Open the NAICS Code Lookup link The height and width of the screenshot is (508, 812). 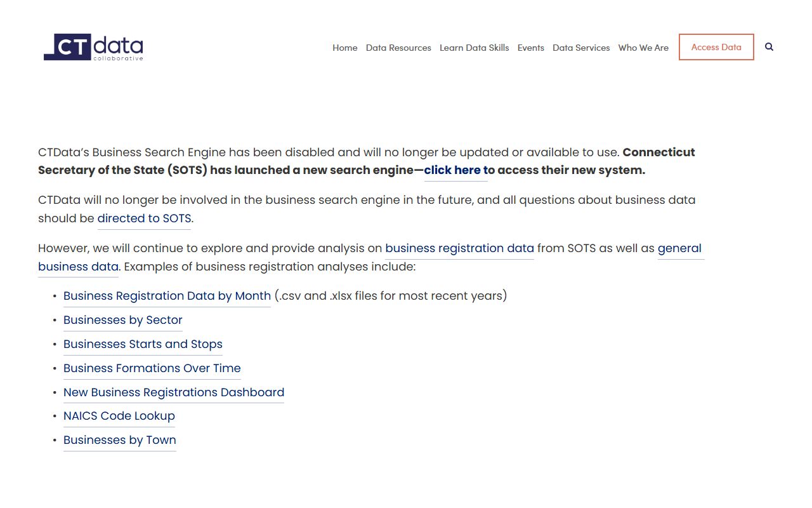(119, 416)
